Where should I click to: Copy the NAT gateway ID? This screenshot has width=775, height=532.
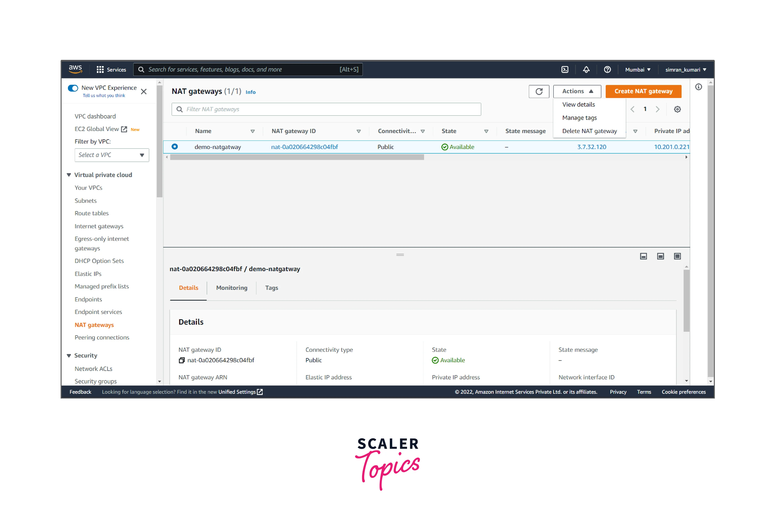182,360
